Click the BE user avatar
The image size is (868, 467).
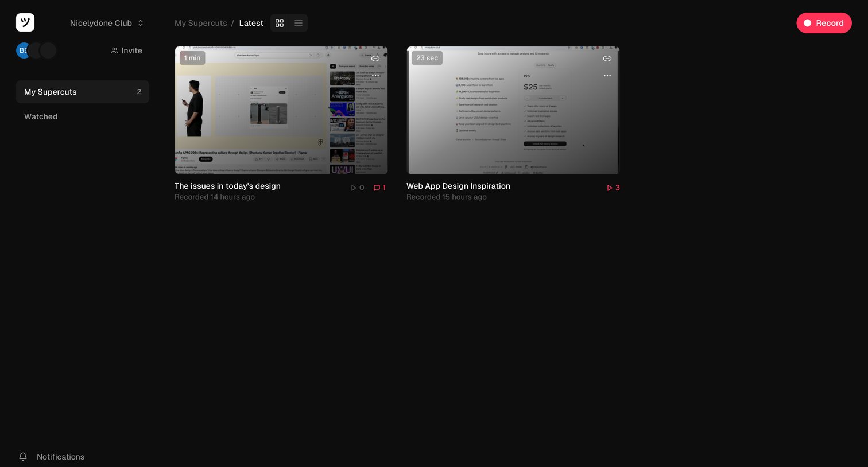[23, 50]
